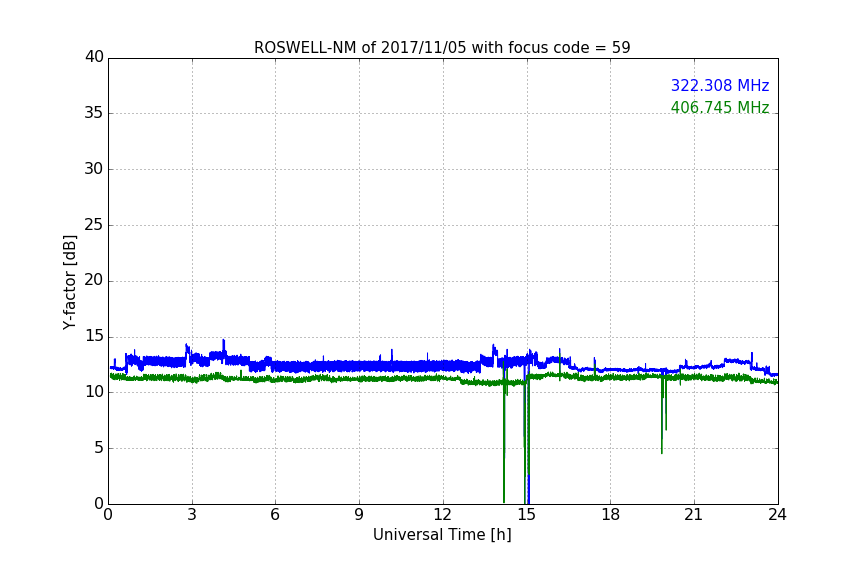This screenshot has height=576, width=864.
Task: Click the y-axis tick label '25'
Action: pyautogui.click(x=94, y=225)
